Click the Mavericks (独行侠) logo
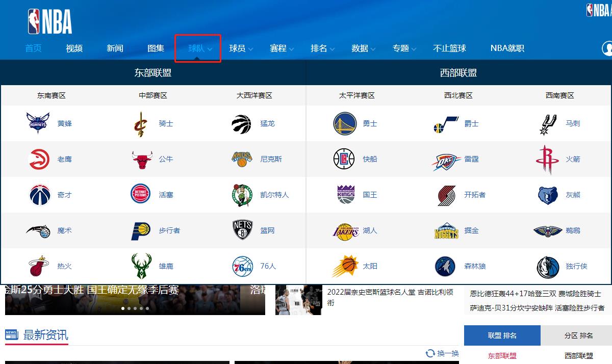Viewport: 612px width, 364px height. click(x=548, y=267)
